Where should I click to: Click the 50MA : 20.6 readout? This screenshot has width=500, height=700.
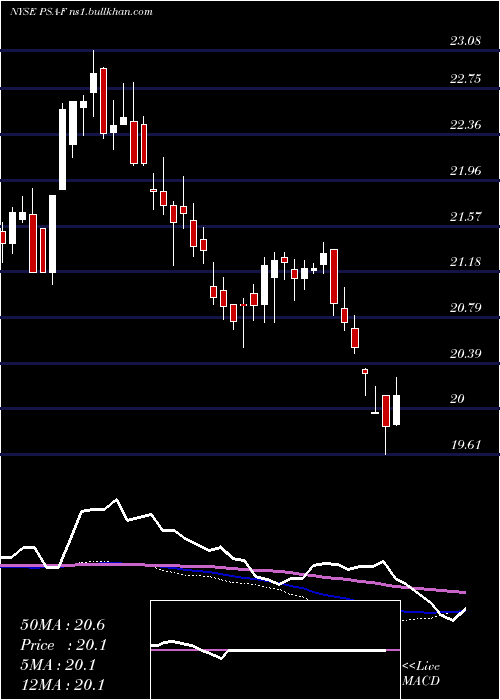click(x=62, y=625)
